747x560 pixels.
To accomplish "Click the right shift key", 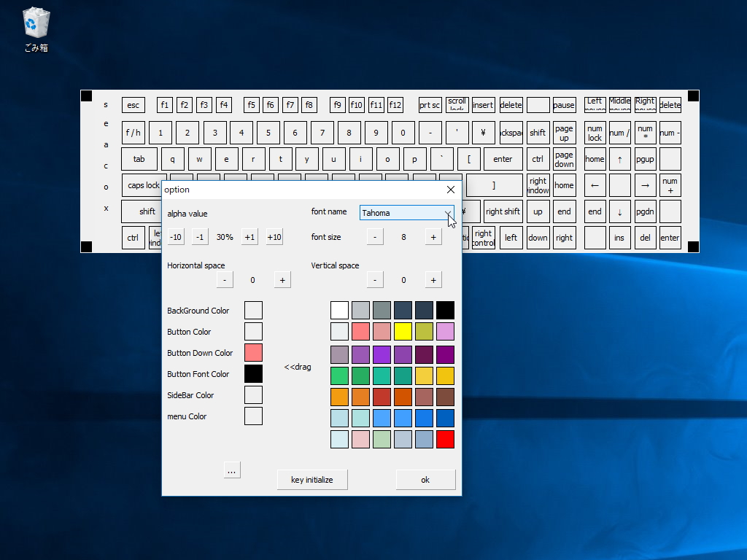I will click(503, 211).
